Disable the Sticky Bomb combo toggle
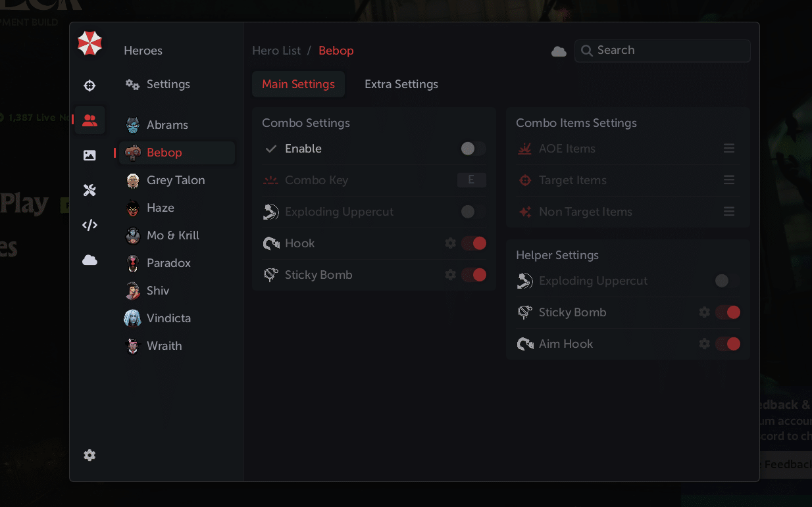Screen dimensions: 812x507 (474, 275)
